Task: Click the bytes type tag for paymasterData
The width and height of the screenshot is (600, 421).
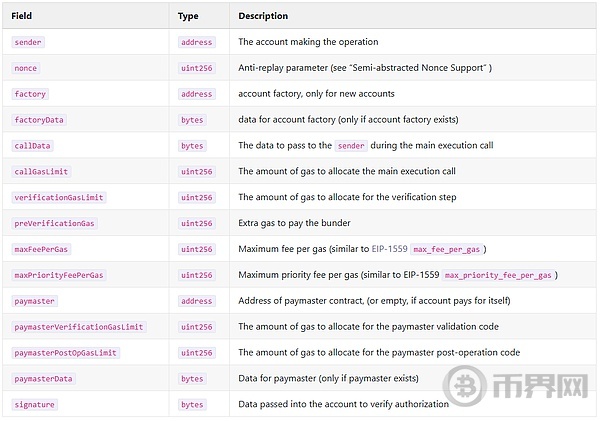Action: point(192,379)
